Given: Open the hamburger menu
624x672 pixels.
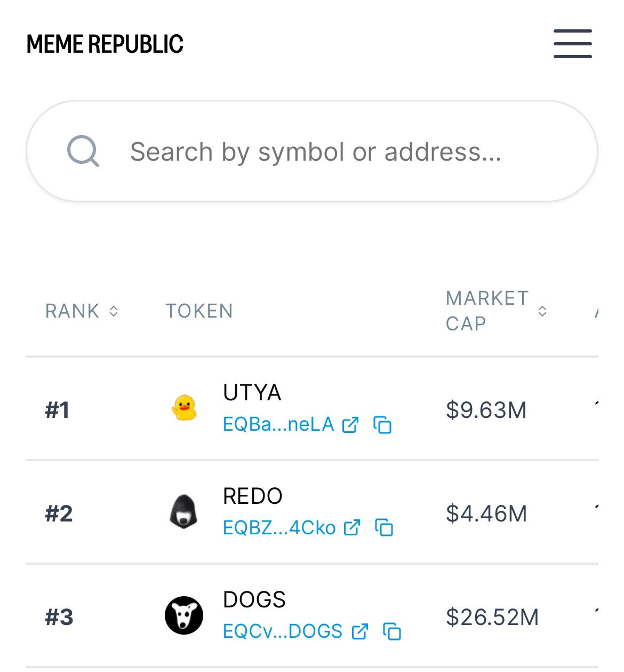Looking at the screenshot, I should coord(572,44).
